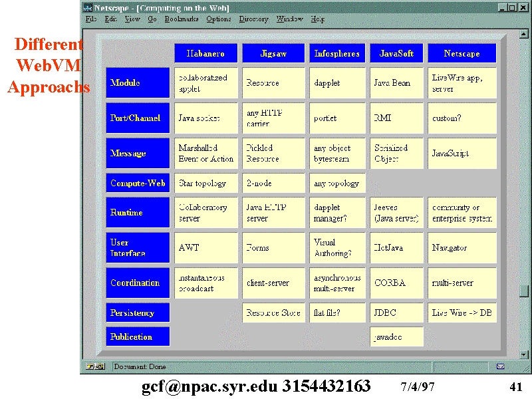Click the Runtime row header

point(138,212)
